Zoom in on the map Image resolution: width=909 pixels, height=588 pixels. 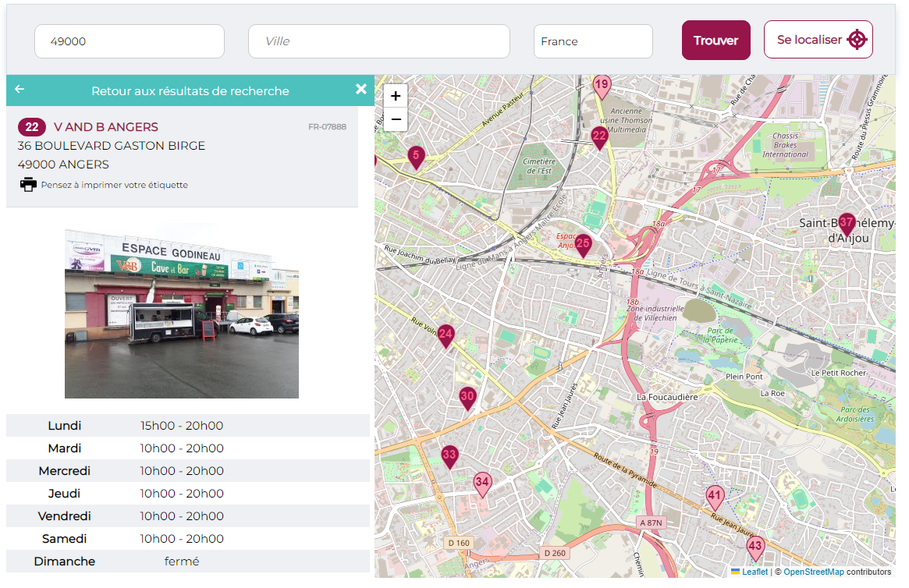(396, 96)
